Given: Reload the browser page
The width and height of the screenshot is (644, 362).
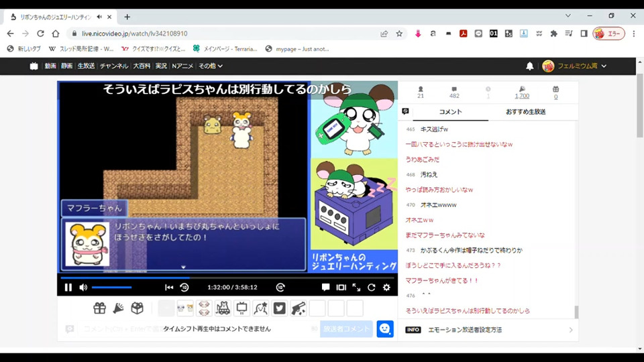Looking at the screenshot, I should [40, 34].
